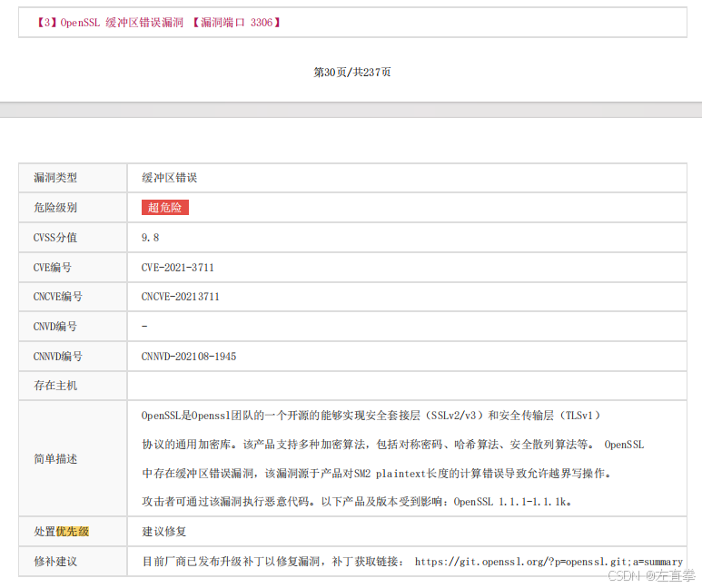Viewport: 702px width, 588px height.
Task: Click the value 'CNNVD-202108-1945'
Action: (189, 357)
